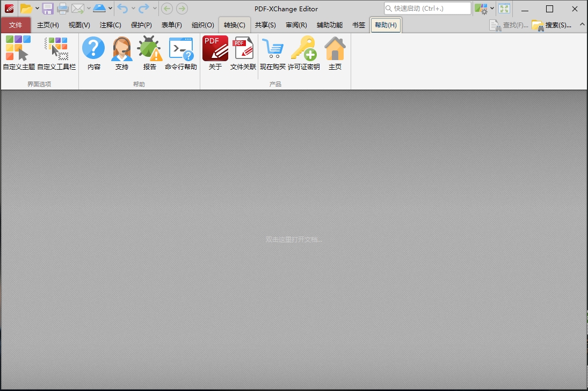Viewport: 588px width, 391px height.
Task: Expand the redo history dropdown arrow
Action: (155, 8)
